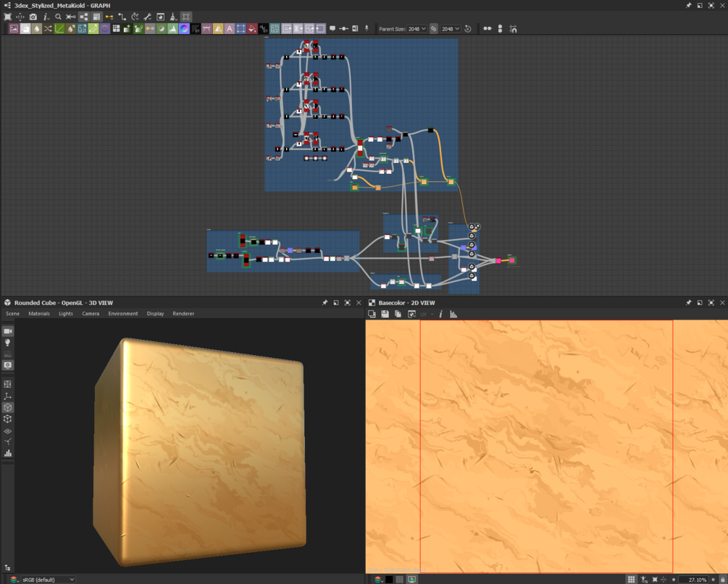Open the Scene menu in 3D view

point(12,314)
